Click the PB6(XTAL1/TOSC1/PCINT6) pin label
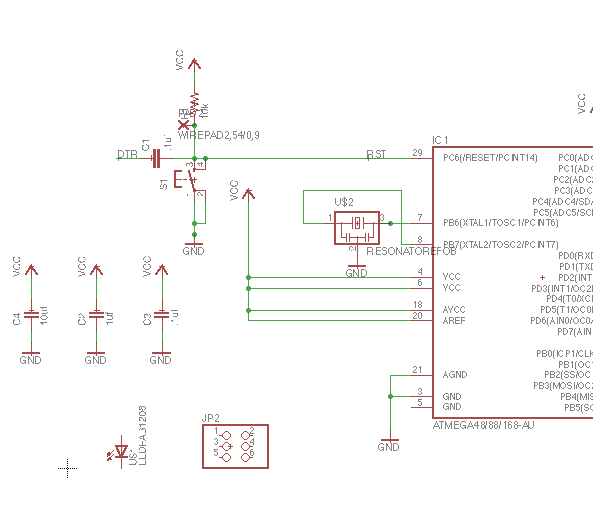The width and height of the screenshot is (593, 532). click(501, 223)
